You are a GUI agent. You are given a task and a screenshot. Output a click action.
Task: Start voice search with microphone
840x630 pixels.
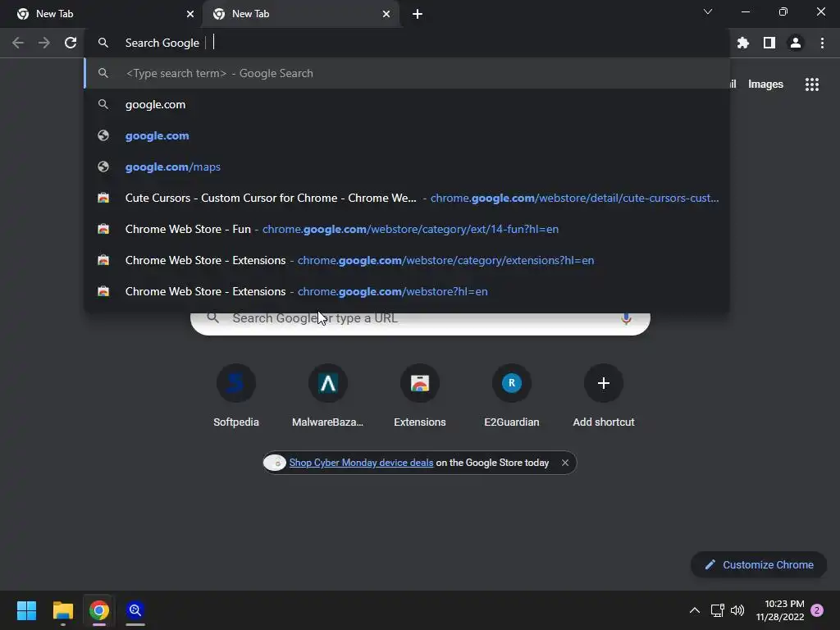tap(626, 318)
